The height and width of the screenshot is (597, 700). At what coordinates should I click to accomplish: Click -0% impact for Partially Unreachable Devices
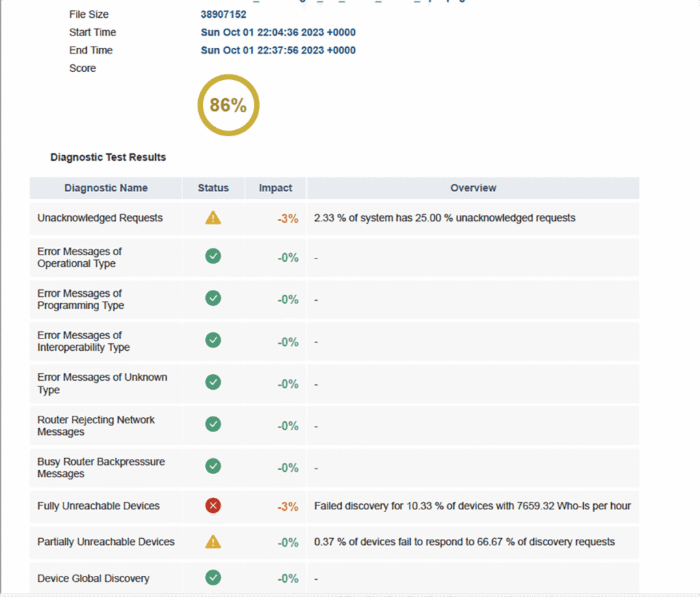pyautogui.click(x=288, y=542)
